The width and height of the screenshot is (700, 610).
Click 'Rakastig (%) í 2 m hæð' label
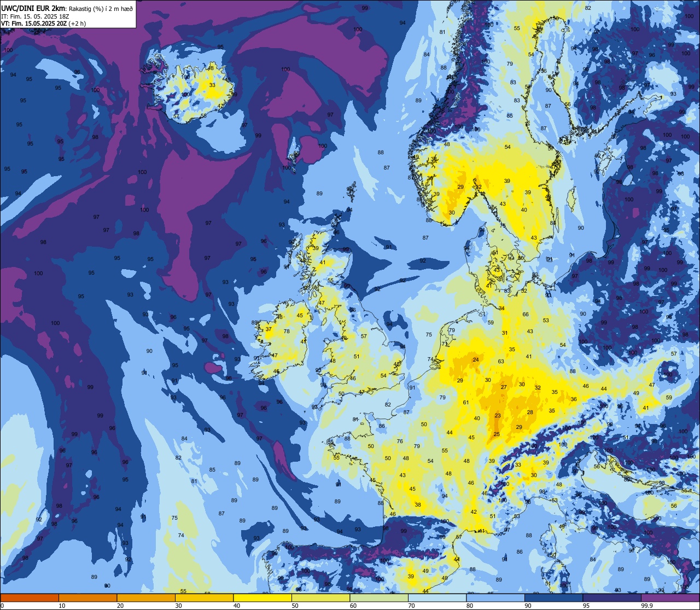click(x=100, y=8)
